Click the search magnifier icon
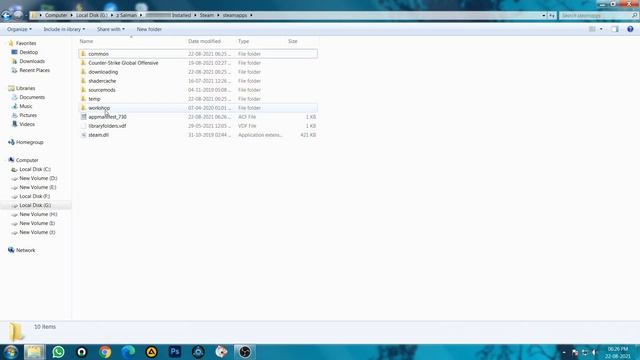This screenshot has height=360, width=640. point(634,16)
